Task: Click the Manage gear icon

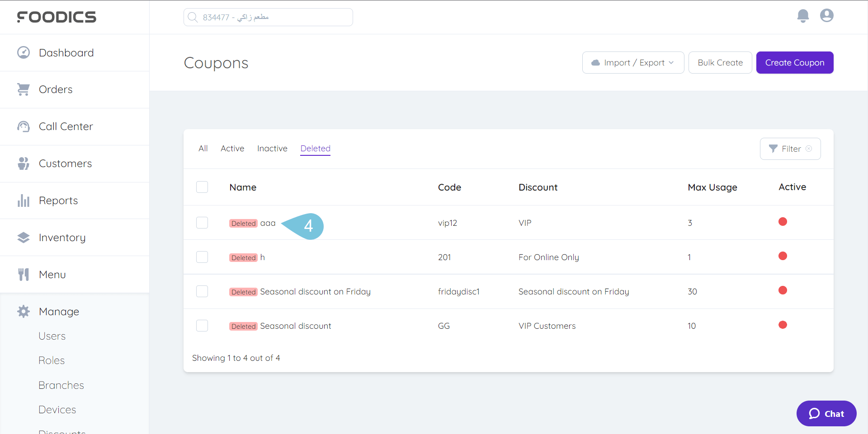Action: tap(24, 312)
